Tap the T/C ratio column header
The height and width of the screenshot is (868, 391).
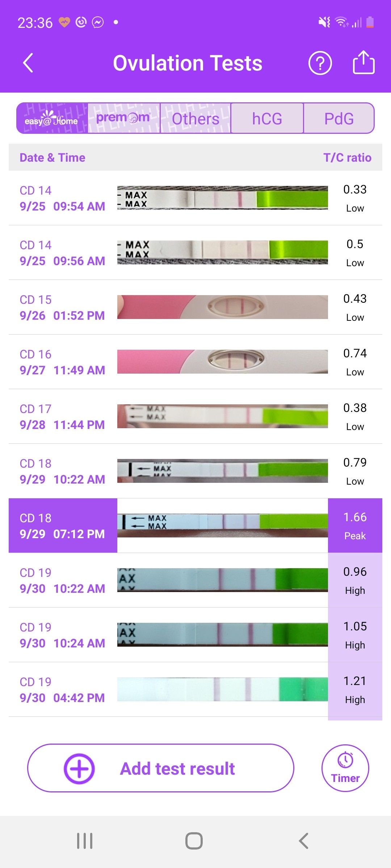coord(347,158)
